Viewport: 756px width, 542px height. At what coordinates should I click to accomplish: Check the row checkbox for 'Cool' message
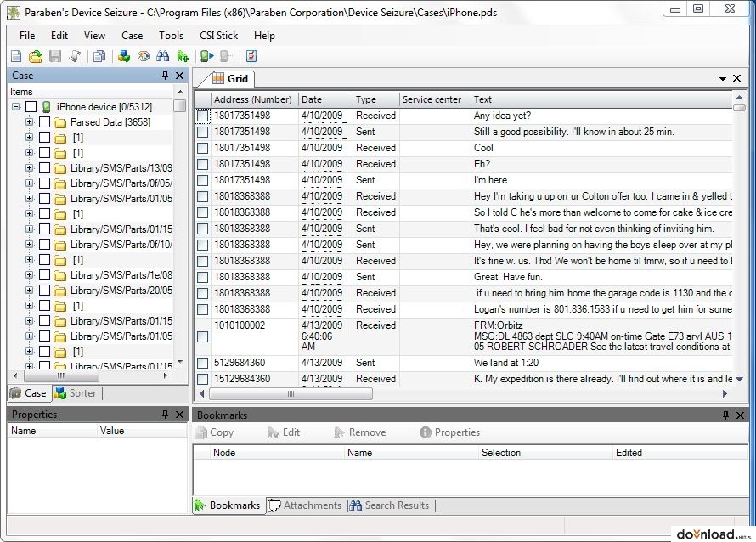point(202,148)
